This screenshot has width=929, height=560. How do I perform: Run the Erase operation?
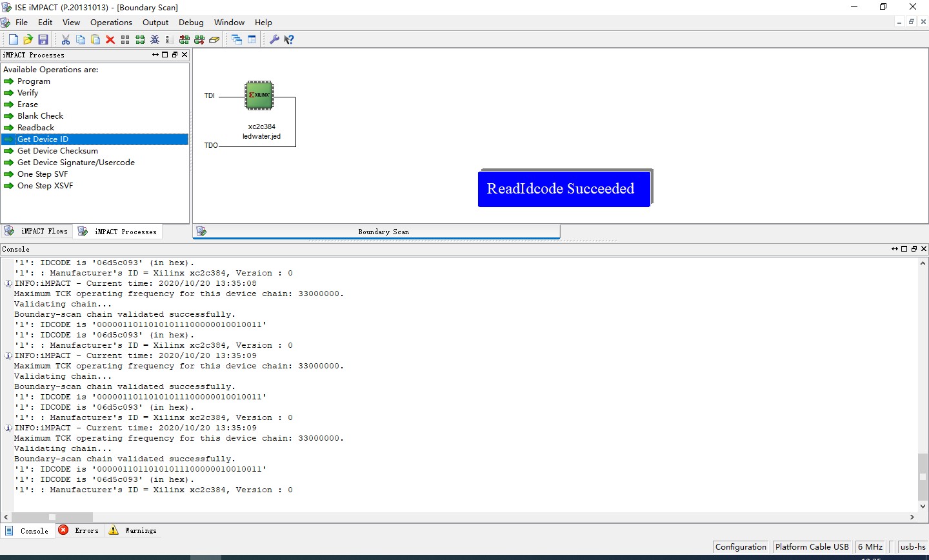28,105
